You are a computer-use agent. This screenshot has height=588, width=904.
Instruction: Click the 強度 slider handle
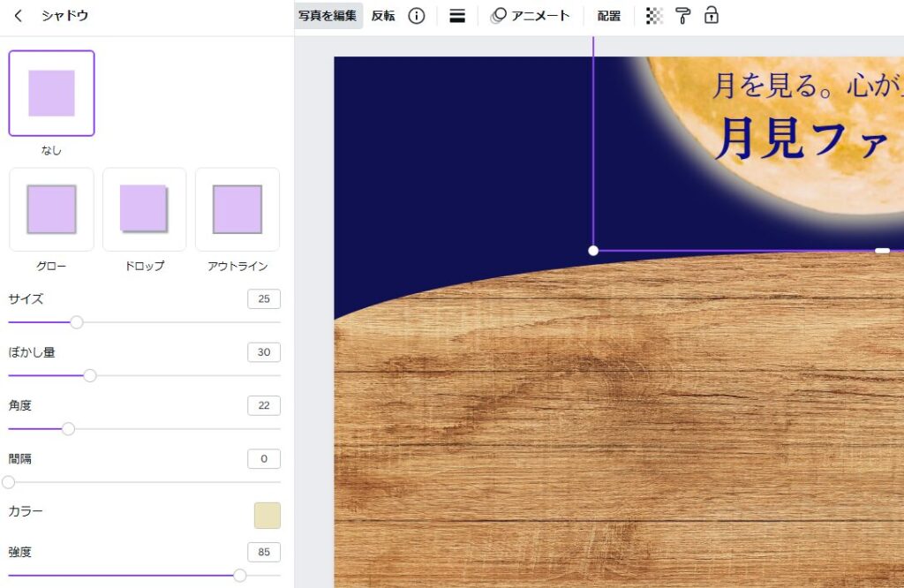coord(239,576)
